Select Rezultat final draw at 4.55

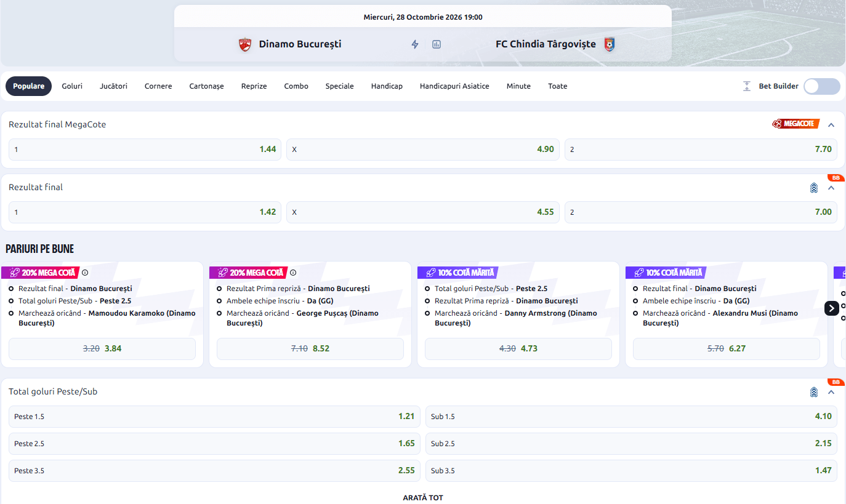423,212
